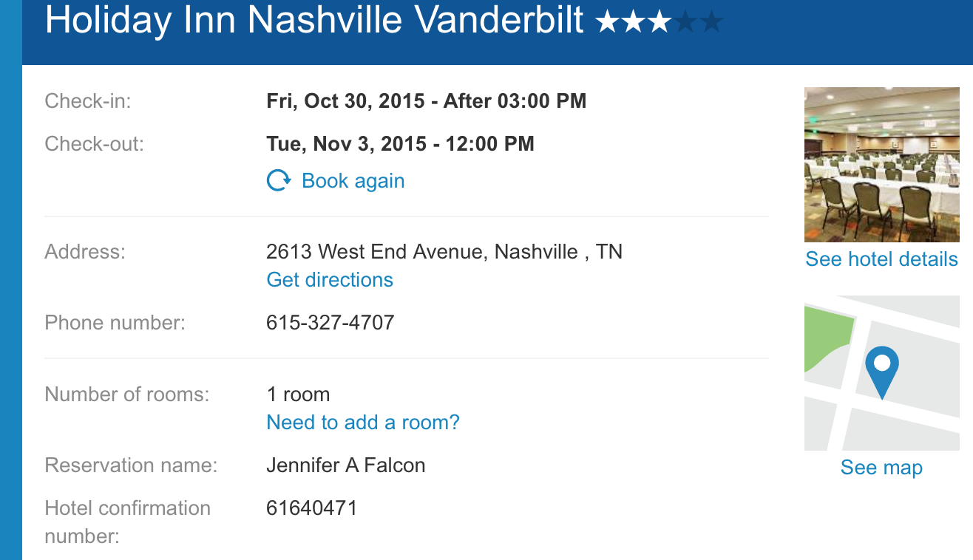The width and height of the screenshot is (973, 560).
Task: Open the hotel conference room photo
Action: [x=881, y=165]
